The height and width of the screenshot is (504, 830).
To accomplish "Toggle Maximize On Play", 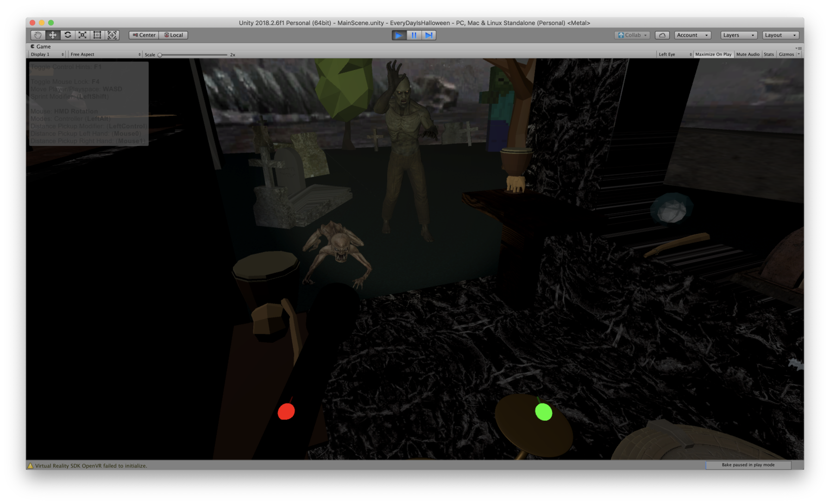I will [x=713, y=55].
